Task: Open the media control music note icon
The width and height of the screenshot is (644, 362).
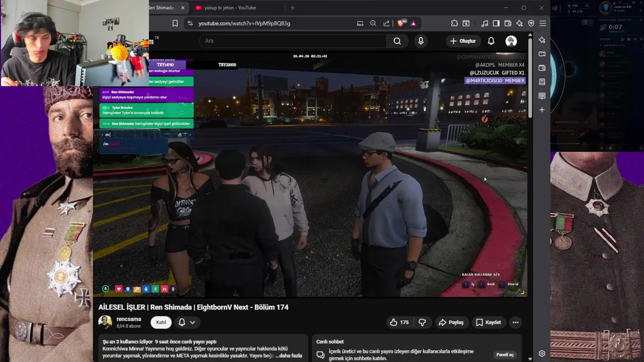Action: [x=485, y=23]
